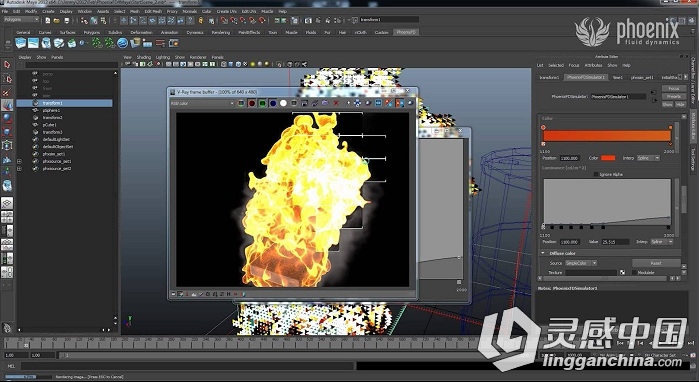Screen dimensions: 699x382
Task: Switch to the PhoenixFD shelf tab
Action: (405, 32)
